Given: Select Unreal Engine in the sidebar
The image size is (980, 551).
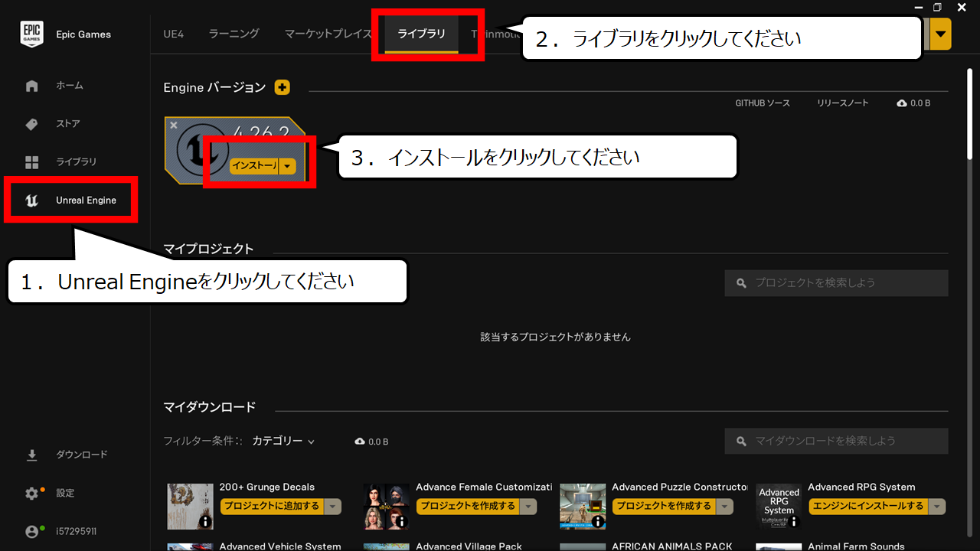Looking at the screenshot, I should click(x=70, y=201).
